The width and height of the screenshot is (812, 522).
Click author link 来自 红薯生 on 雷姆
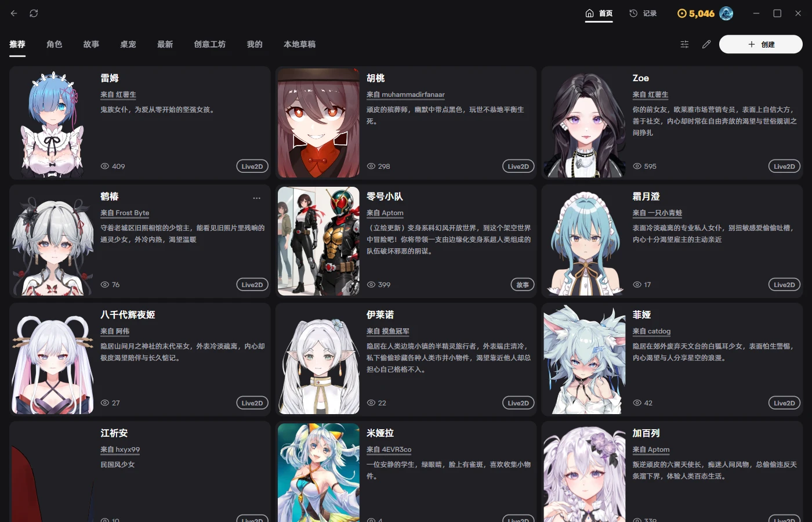118,95
